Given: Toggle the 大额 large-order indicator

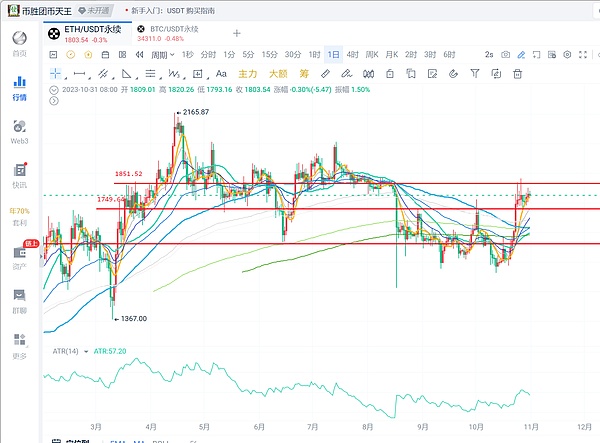Looking at the screenshot, I should (277, 74).
